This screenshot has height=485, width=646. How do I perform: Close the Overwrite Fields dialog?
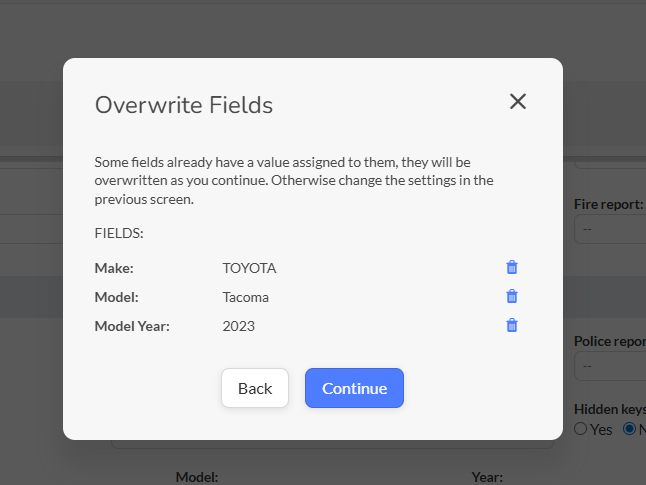(x=517, y=101)
